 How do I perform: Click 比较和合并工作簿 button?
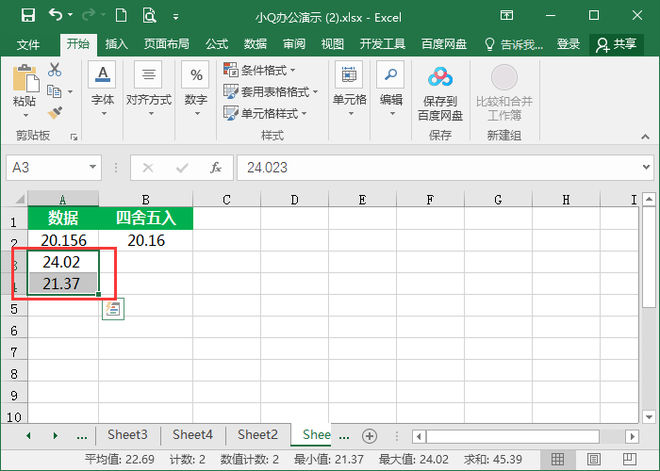504,93
